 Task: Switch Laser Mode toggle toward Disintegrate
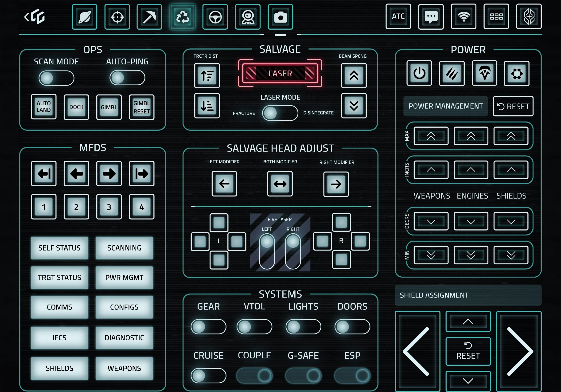280,113
